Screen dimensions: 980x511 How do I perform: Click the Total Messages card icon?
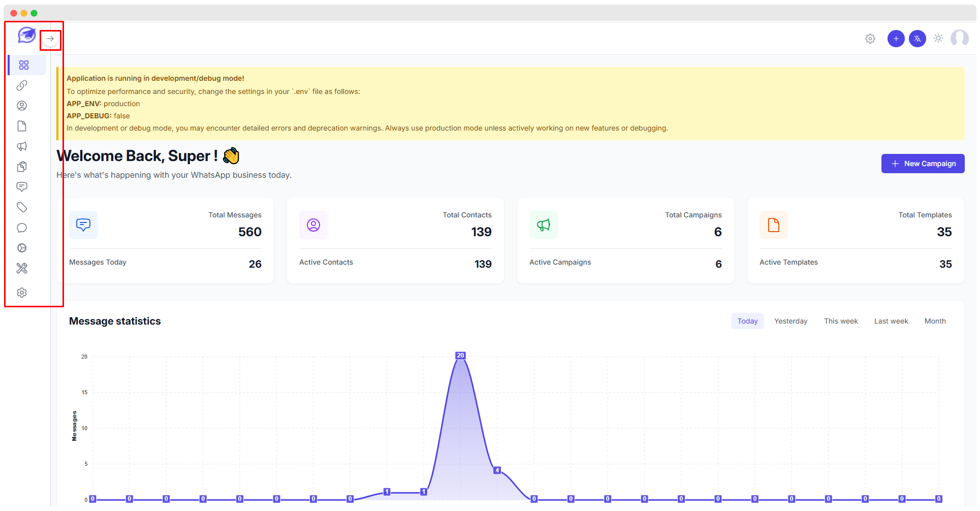(83, 225)
